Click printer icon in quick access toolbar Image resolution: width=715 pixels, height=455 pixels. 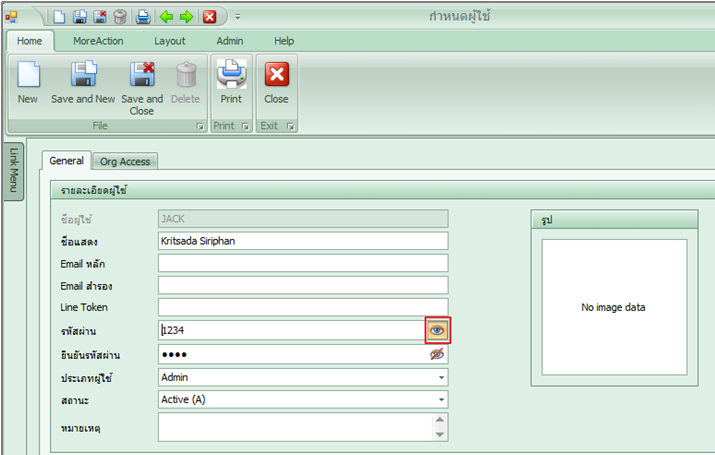[143, 16]
